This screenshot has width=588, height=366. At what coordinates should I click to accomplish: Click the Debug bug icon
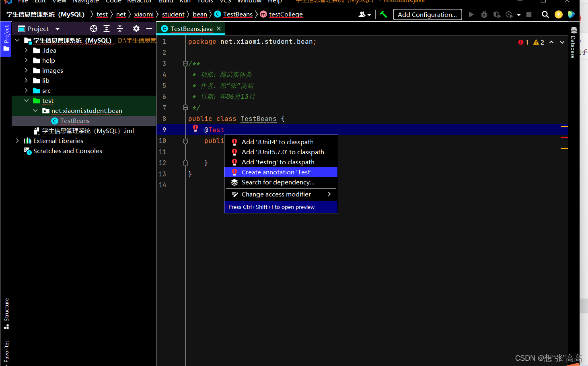tap(484, 14)
